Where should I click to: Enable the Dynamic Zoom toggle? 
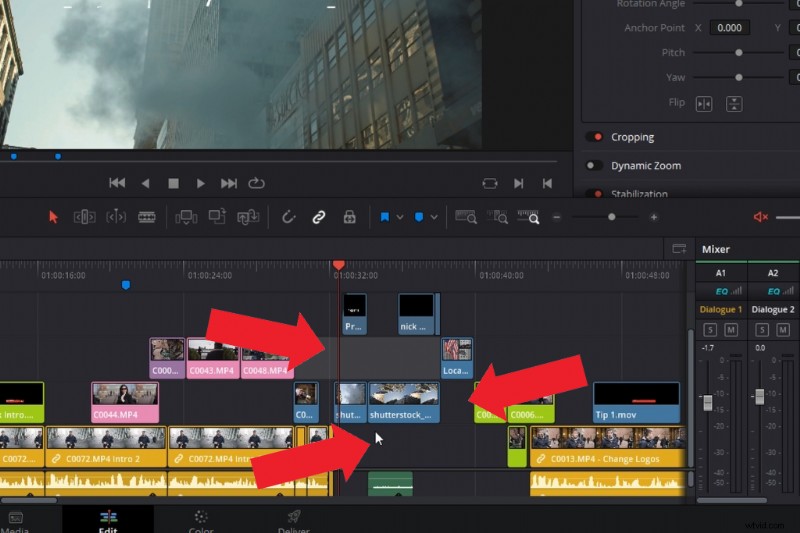[594, 165]
